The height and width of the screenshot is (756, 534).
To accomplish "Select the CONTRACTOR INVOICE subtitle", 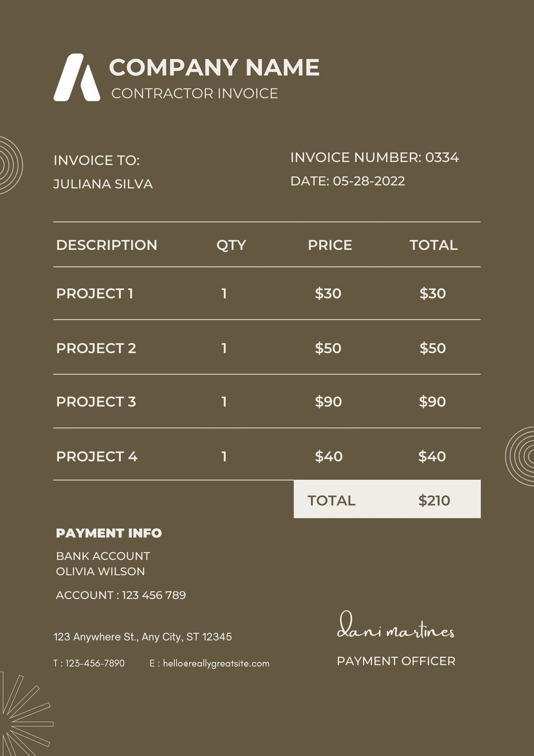I will [195, 94].
